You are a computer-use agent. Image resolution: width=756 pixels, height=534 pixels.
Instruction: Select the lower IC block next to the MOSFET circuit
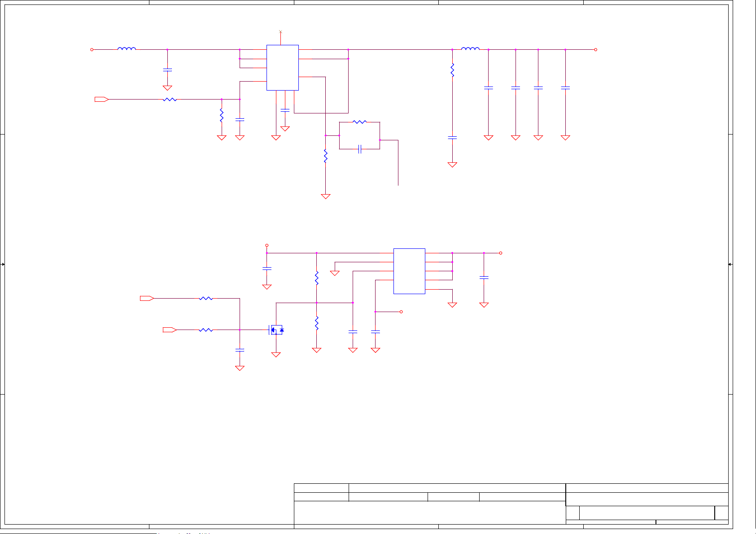[409, 271]
